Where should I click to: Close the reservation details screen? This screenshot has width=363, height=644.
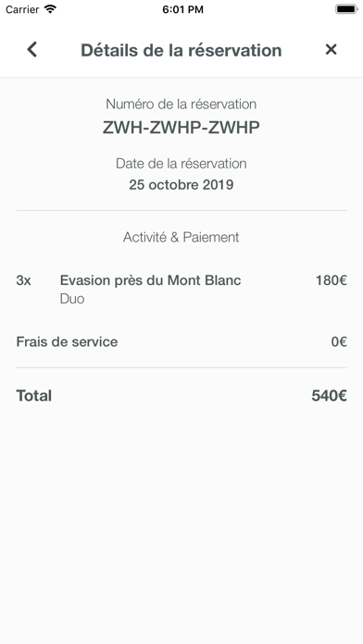[331, 50]
